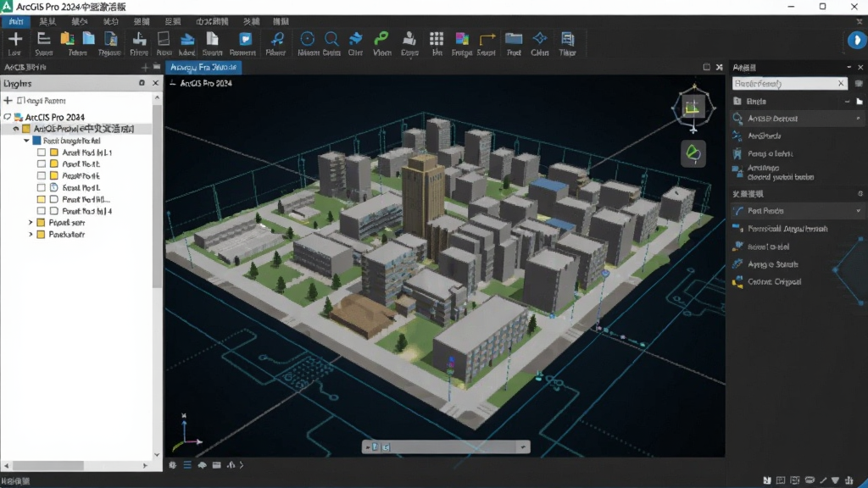The height and width of the screenshot is (488, 868).
Task: Click the green cone button in the 3D view
Action: click(x=693, y=153)
